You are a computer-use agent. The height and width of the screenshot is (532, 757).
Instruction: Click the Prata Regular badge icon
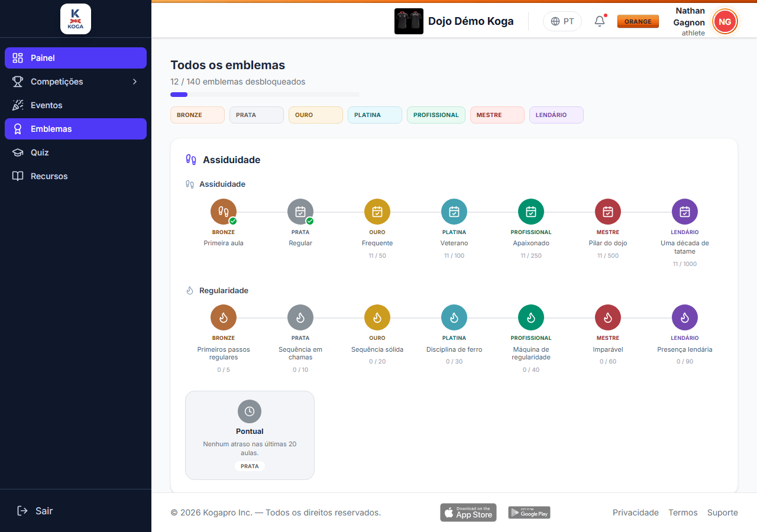(x=300, y=212)
